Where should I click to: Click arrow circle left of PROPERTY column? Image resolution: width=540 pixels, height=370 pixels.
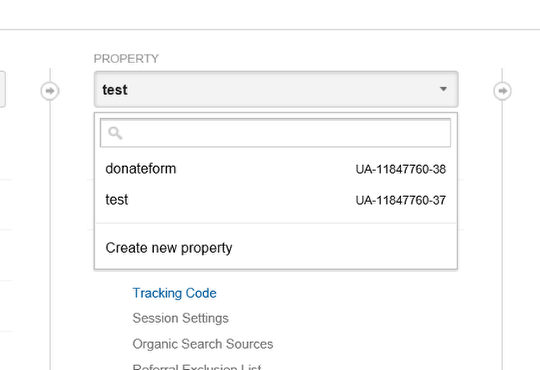point(50,91)
